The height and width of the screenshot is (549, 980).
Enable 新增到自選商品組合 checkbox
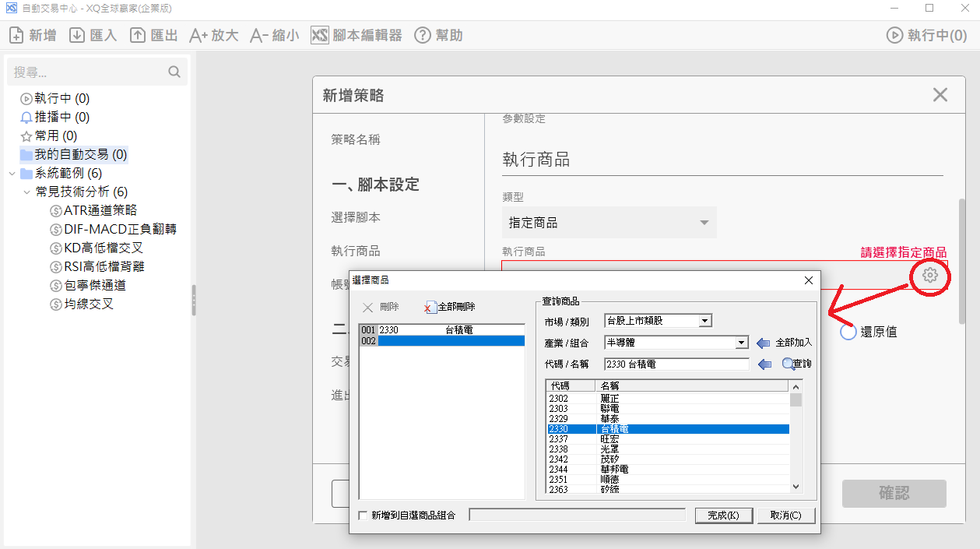[363, 516]
